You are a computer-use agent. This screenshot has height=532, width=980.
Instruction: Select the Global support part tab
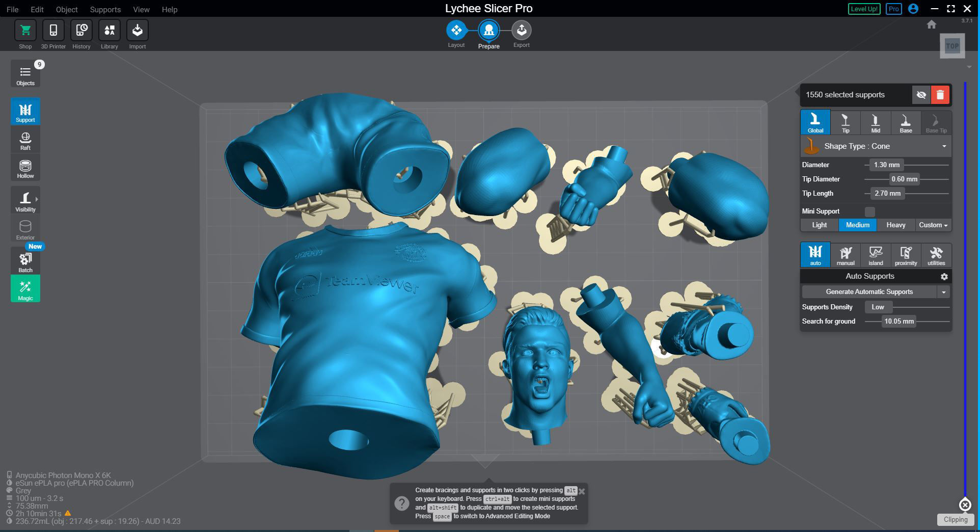tap(815, 122)
